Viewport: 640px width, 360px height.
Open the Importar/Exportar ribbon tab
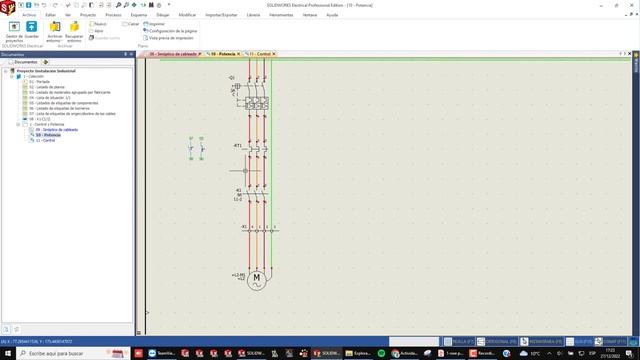click(221, 15)
